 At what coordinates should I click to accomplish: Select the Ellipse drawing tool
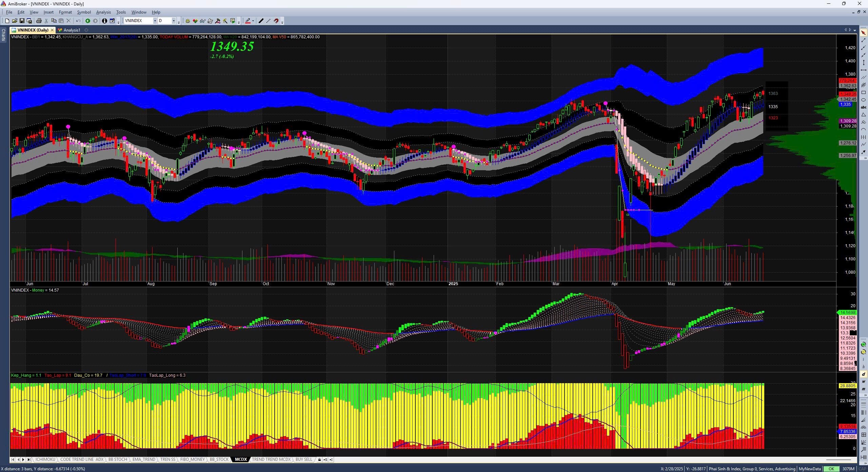pos(864,100)
